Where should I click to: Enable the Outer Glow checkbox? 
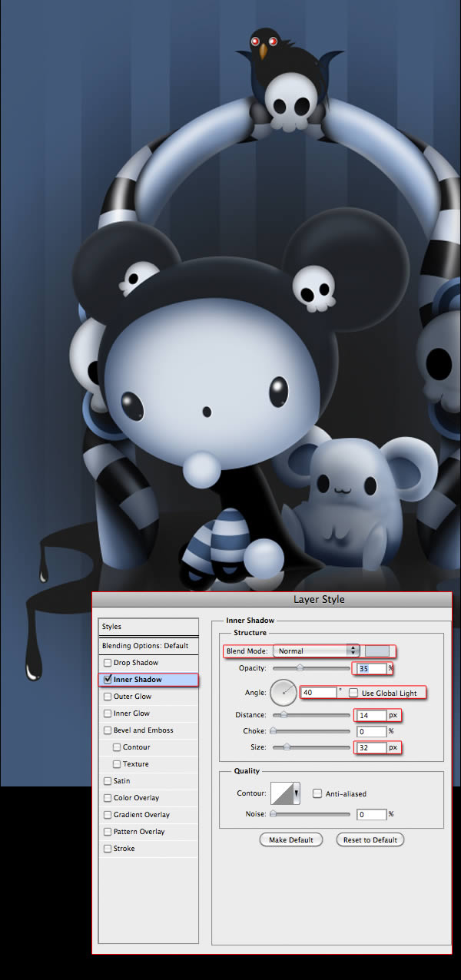[x=108, y=697]
